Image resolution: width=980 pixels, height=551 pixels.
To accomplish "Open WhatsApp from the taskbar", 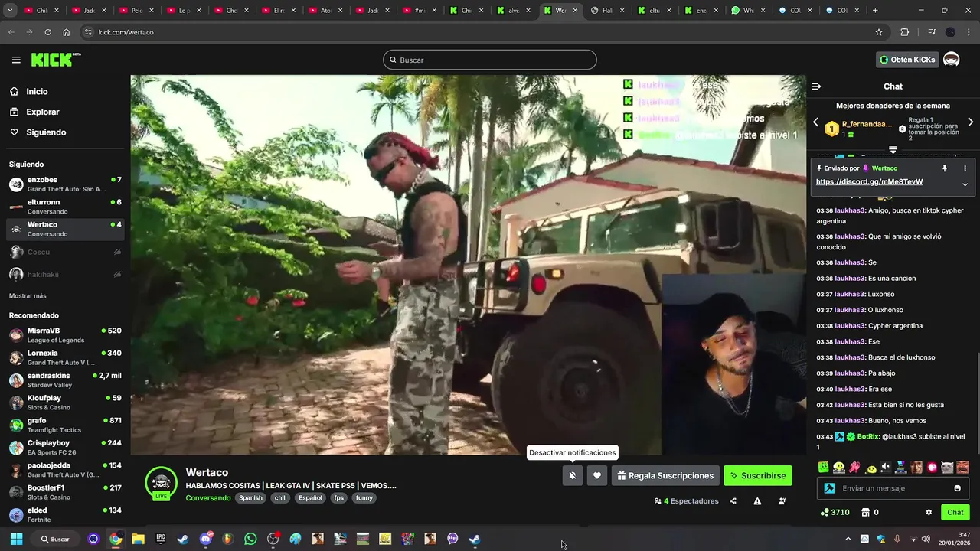I will [x=250, y=539].
